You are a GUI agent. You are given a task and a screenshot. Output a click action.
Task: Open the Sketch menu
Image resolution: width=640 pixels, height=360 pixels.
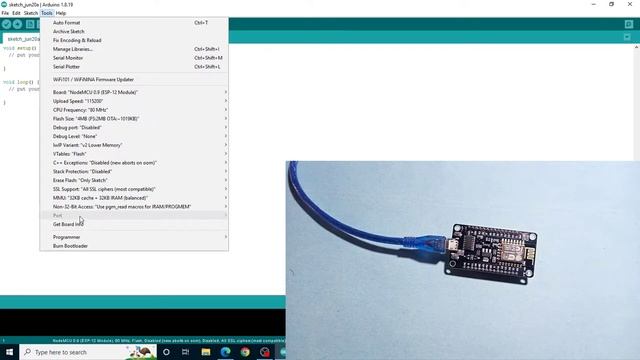coord(31,13)
